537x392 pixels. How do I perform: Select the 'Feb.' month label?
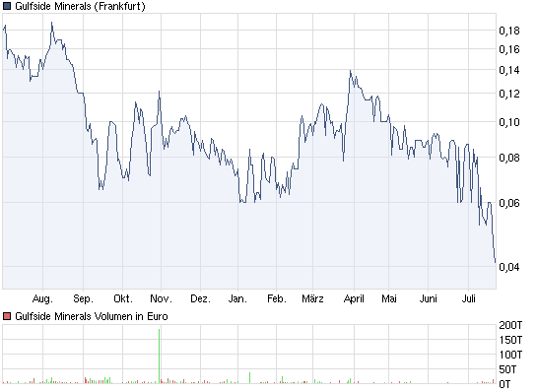click(277, 298)
